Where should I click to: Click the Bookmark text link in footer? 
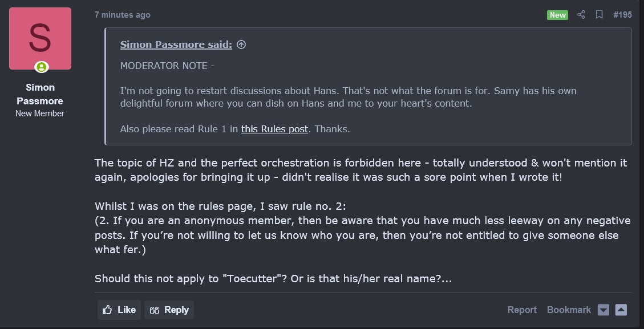point(569,310)
